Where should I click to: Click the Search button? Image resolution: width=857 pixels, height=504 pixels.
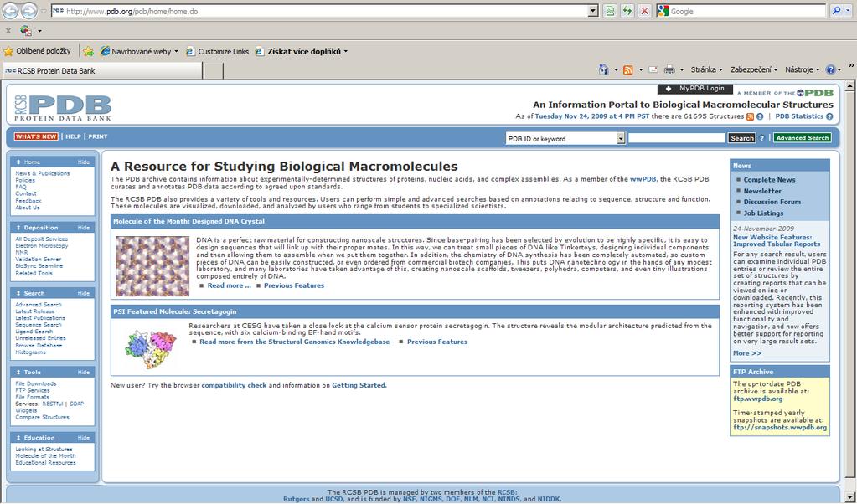pos(741,138)
